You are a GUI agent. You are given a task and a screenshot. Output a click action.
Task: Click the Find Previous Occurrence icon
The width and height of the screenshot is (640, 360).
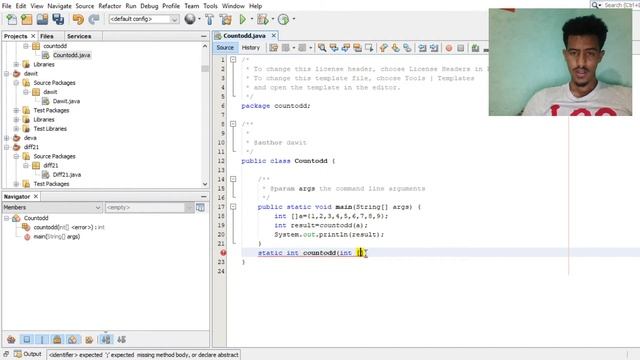[x=334, y=48]
